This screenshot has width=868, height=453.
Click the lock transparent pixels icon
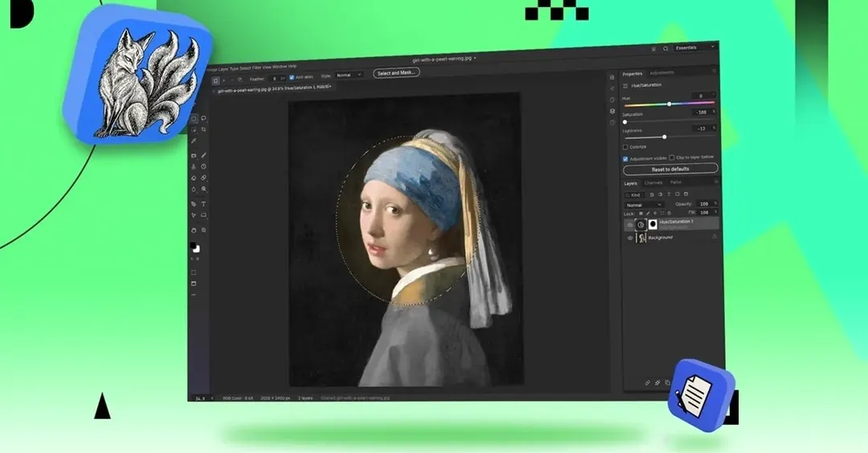(x=641, y=213)
